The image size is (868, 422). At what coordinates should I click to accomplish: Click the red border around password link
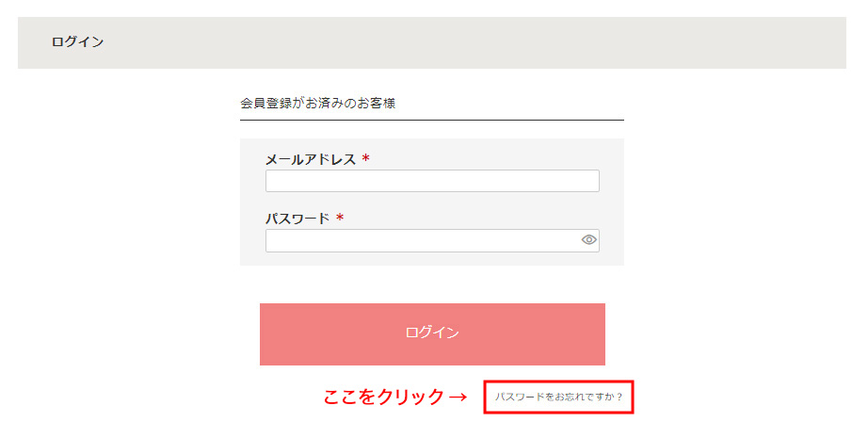pyautogui.click(x=558, y=381)
